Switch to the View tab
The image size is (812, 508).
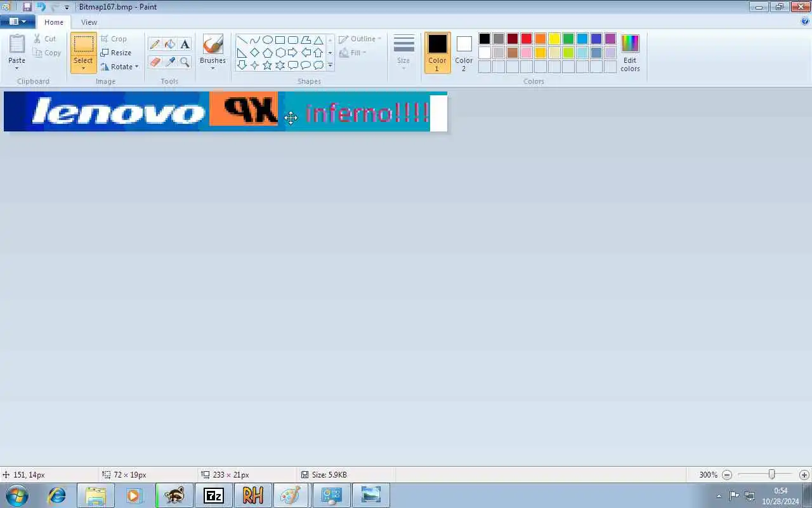pyautogui.click(x=89, y=22)
